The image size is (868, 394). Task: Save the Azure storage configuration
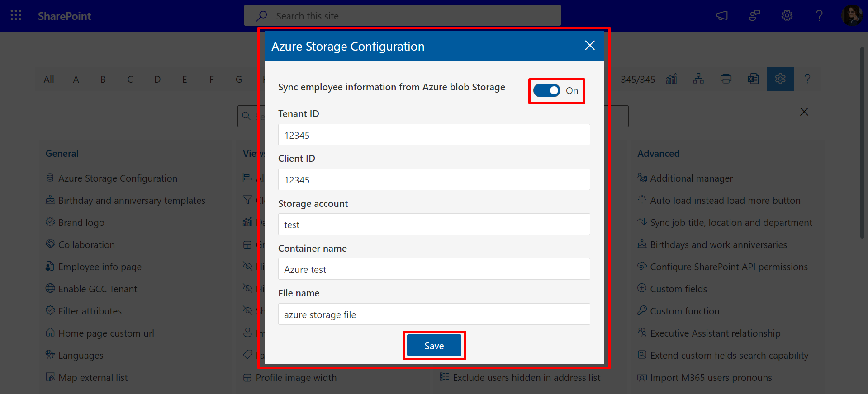[434, 346]
